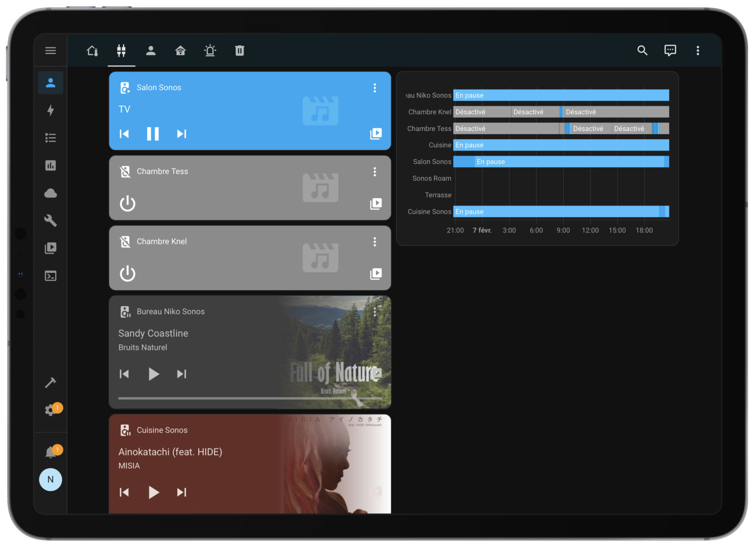Screen dimensions: 756x548
Task: Open Developer tools hammer icon
Action: 50,382
